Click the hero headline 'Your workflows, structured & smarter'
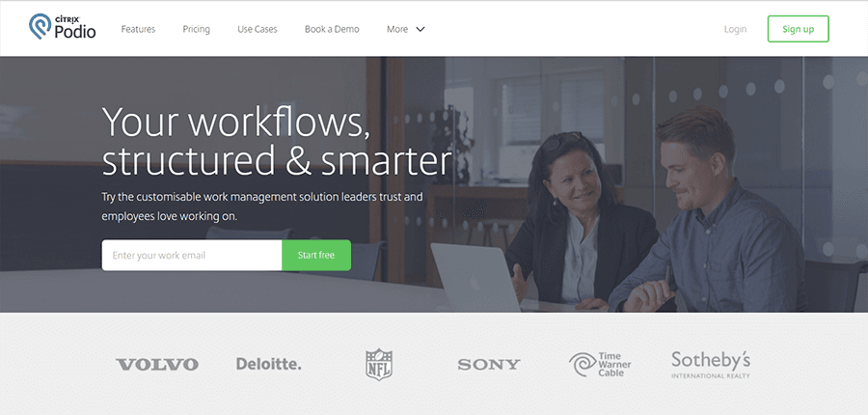This screenshot has height=415, width=868. (277, 141)
